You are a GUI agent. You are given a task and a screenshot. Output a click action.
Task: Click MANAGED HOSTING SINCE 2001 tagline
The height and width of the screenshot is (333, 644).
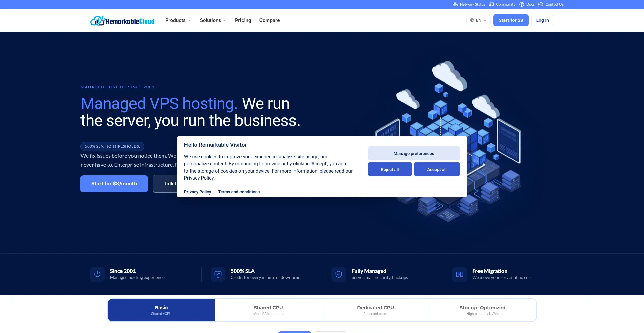pos(118,87)
